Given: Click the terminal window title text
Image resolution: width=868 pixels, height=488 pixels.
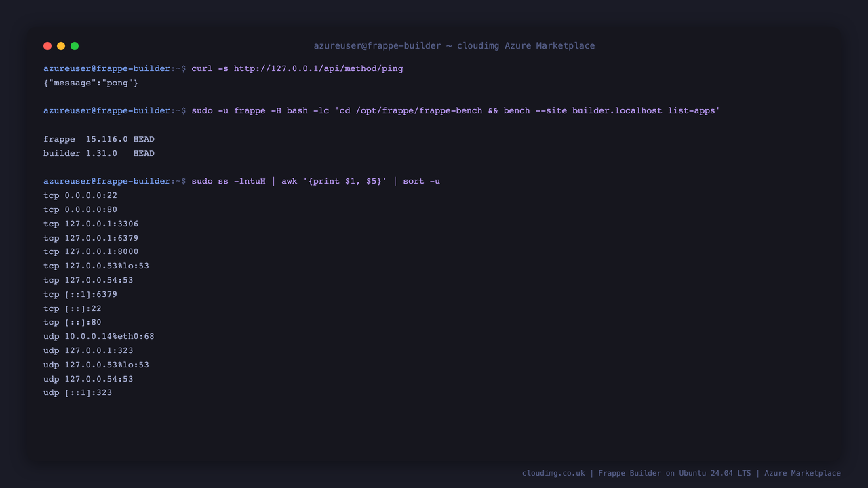Looking at the screenshot, I should click(454, 46).
